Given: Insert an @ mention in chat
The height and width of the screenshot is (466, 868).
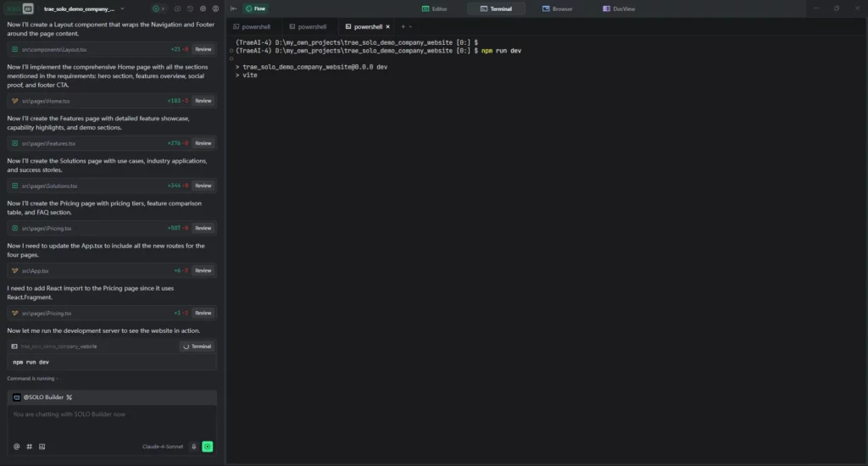Looking at the screenshot, I should click(x=17, y=447).
